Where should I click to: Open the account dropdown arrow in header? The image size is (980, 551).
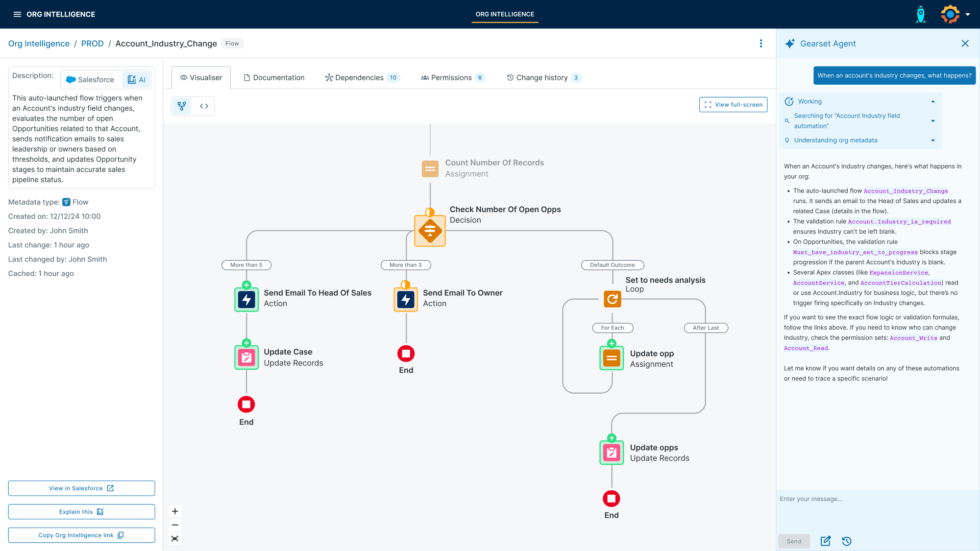968,15
